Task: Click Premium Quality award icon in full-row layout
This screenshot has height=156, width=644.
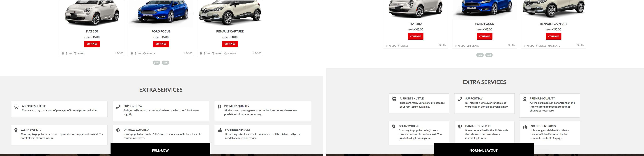Action: pyautogui.click(x=219, y=107)
